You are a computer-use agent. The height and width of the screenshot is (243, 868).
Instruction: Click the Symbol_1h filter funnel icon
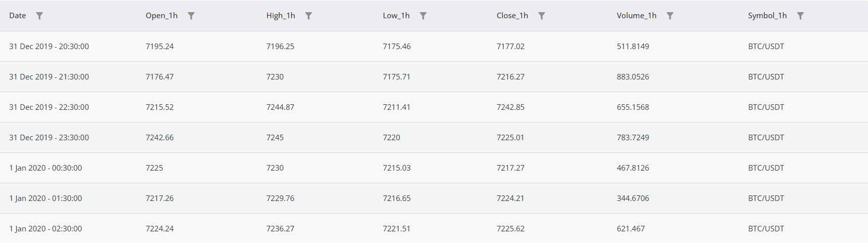point(801,16)
